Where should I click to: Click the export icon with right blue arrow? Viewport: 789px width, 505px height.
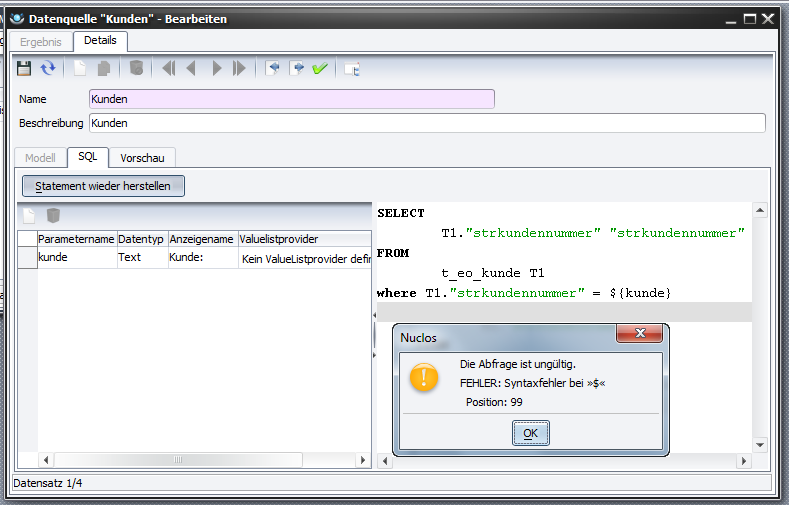(296, 68)
